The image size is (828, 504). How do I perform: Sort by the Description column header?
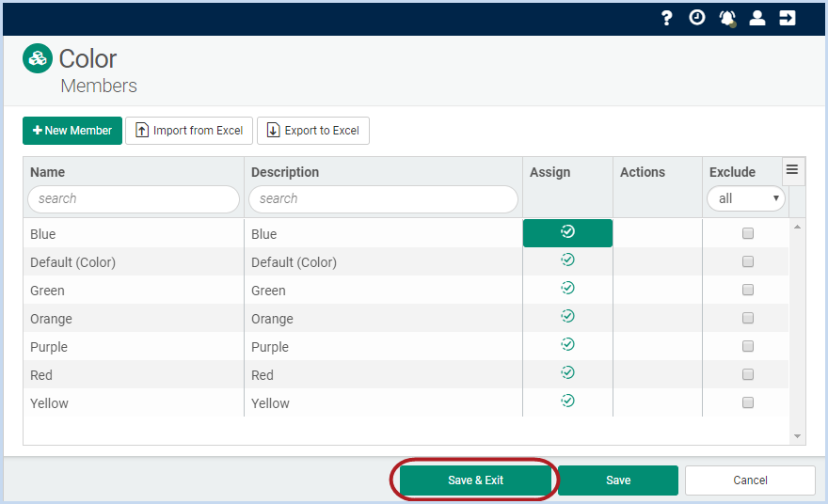285,172
